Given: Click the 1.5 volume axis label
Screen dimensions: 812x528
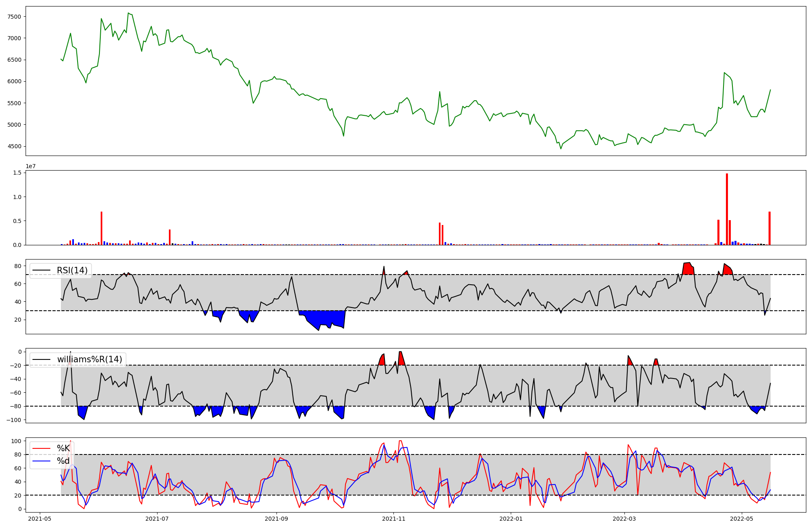Looking at the screenshot, I should tap(17, 173).
